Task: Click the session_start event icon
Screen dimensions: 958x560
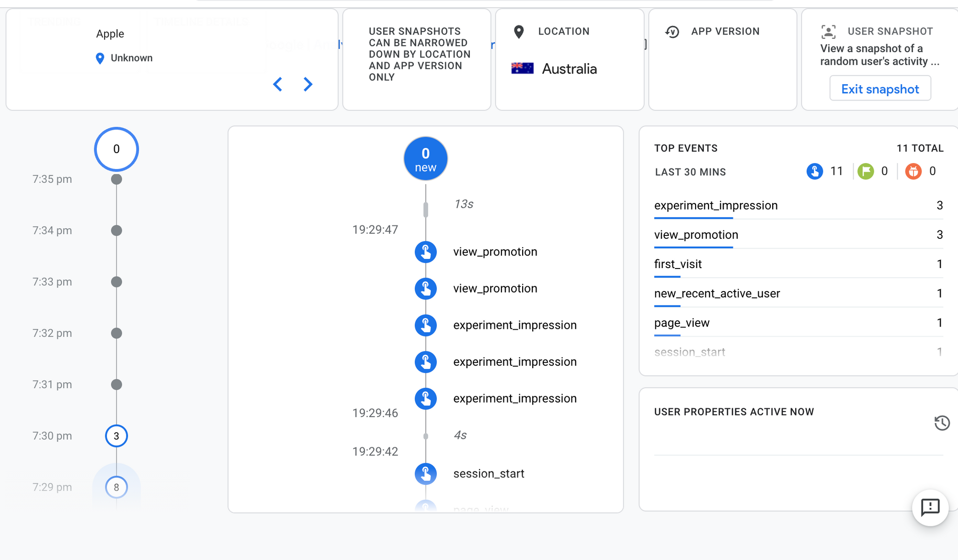Action: pos(426,473)
